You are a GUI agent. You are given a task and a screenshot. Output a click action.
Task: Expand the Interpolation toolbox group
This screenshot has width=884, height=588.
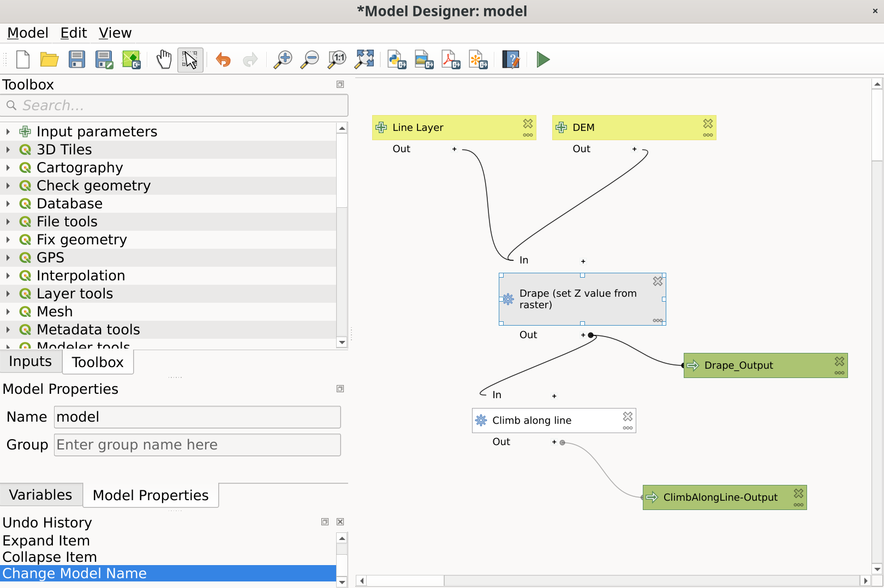8,275
